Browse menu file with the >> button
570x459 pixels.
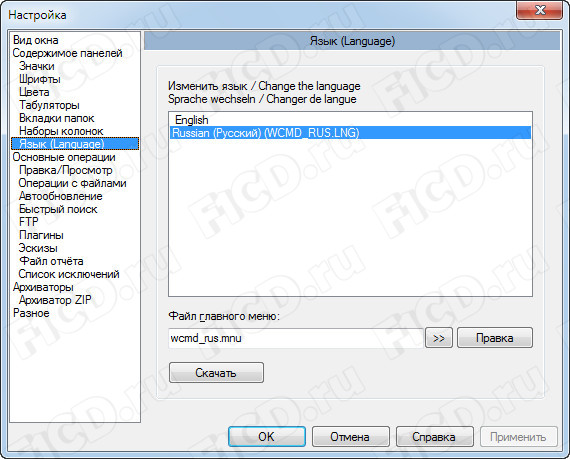point(439,338)
